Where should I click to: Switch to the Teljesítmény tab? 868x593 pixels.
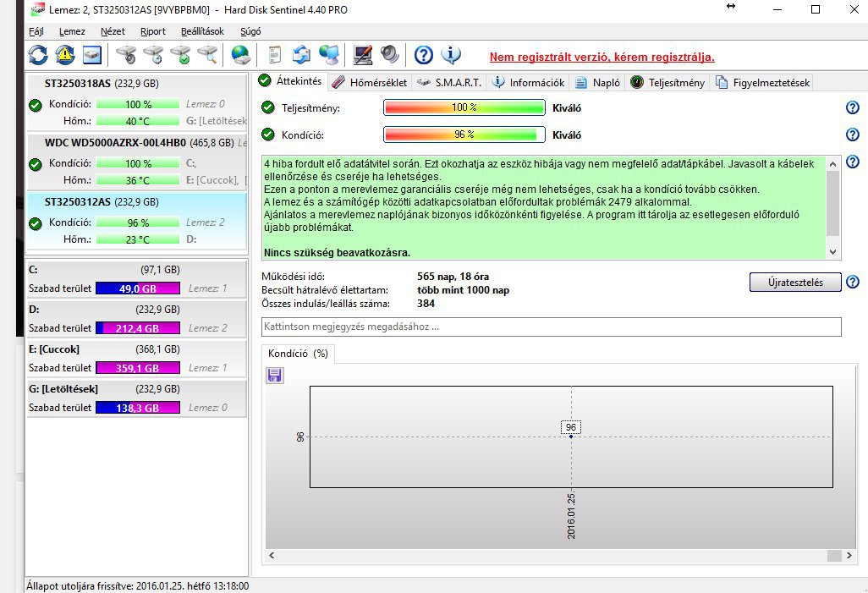point(667,83)
